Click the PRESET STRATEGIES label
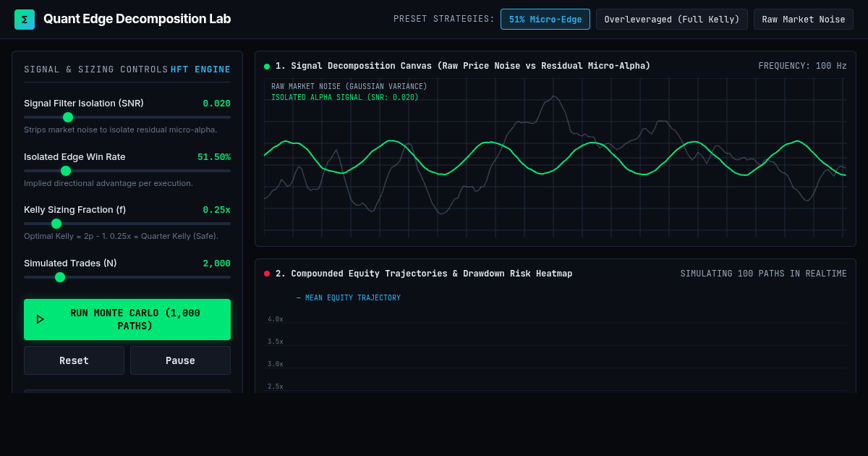This screenshot has height=456, width=868. (444, 20)
